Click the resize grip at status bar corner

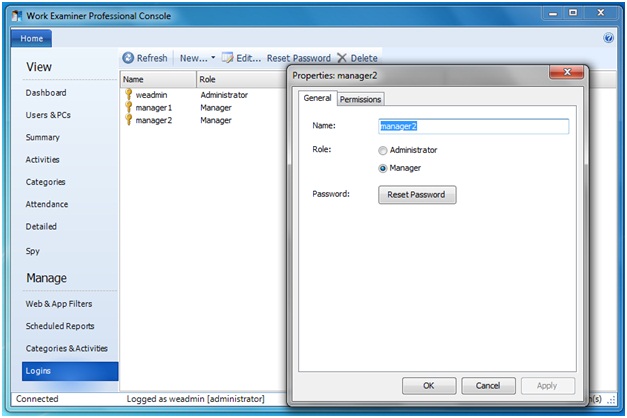pos(612,400)
